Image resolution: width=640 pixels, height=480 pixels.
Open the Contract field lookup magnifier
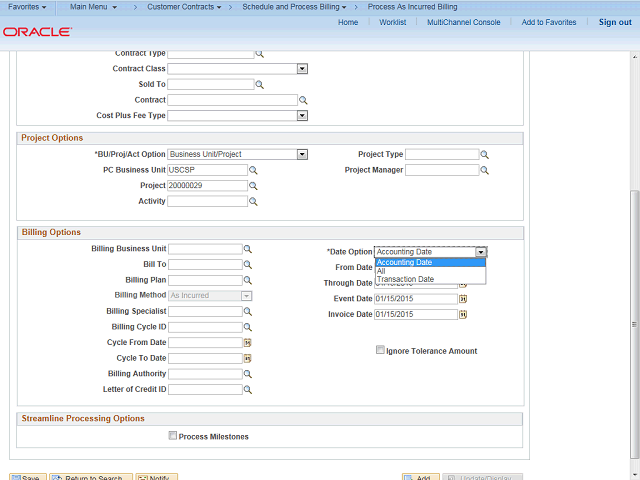303,100
